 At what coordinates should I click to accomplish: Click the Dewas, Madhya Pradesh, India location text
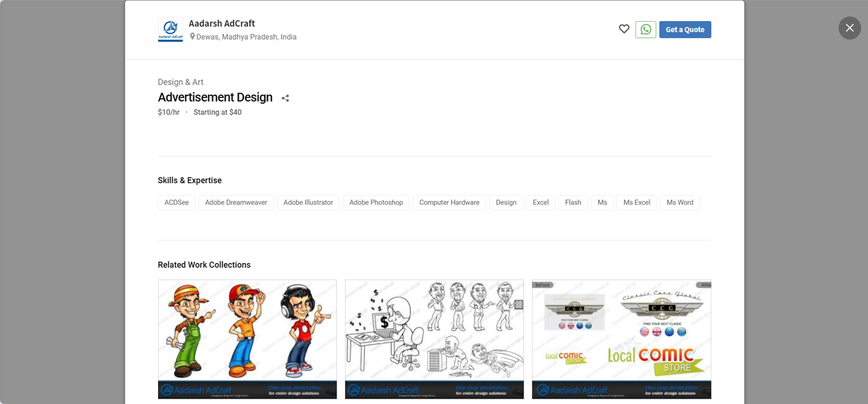point(246,37)
